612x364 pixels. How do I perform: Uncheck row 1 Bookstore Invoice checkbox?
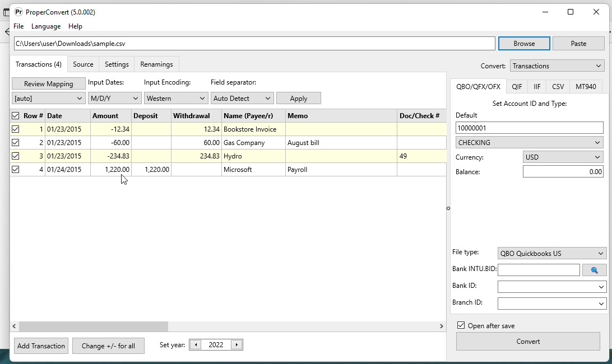pyautogui.click(x=15, y=129)
